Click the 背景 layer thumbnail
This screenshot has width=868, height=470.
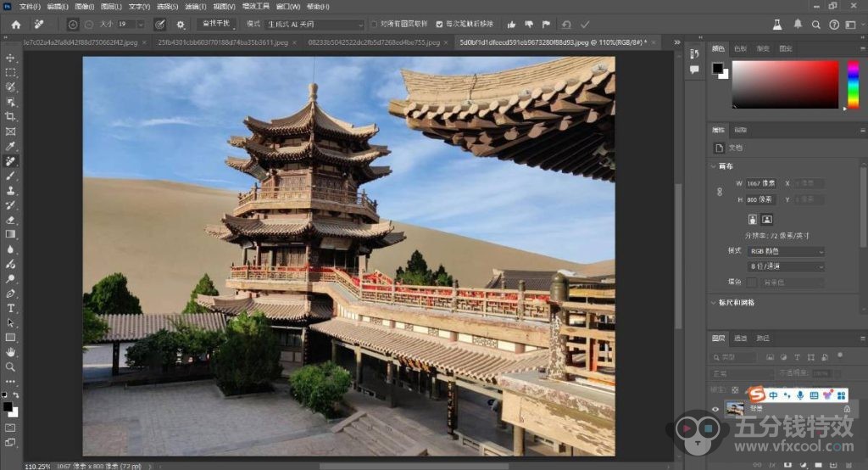point(735,409)
